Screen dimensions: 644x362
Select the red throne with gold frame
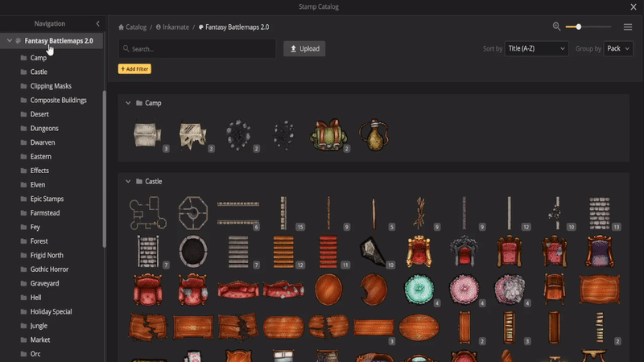(x=419, y=251)
